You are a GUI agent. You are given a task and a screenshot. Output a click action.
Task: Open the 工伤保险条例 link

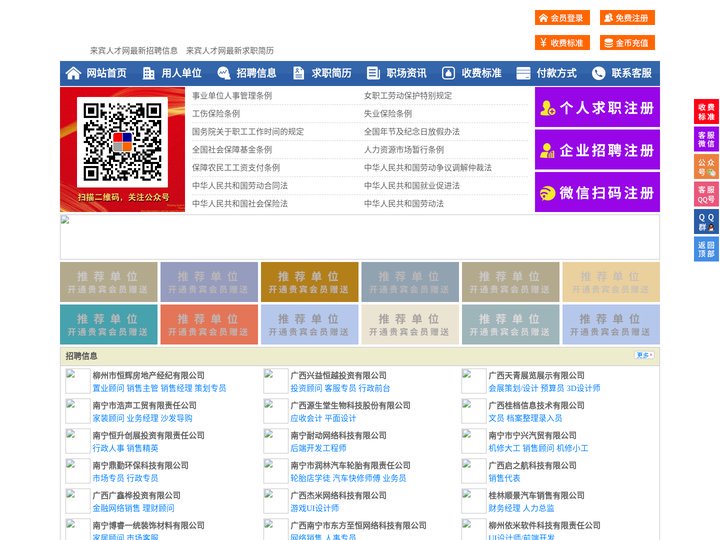(x=216, y=113)
